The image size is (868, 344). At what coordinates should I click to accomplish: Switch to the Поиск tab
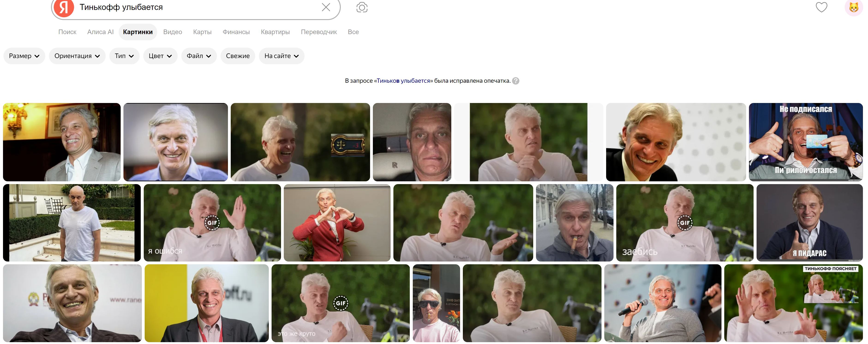coord(67,32)
